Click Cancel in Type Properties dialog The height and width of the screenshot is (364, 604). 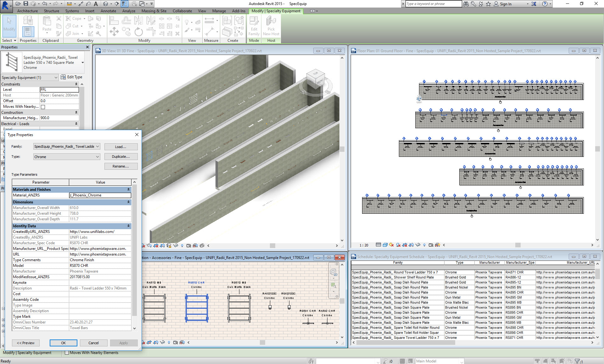pos(93,343)
